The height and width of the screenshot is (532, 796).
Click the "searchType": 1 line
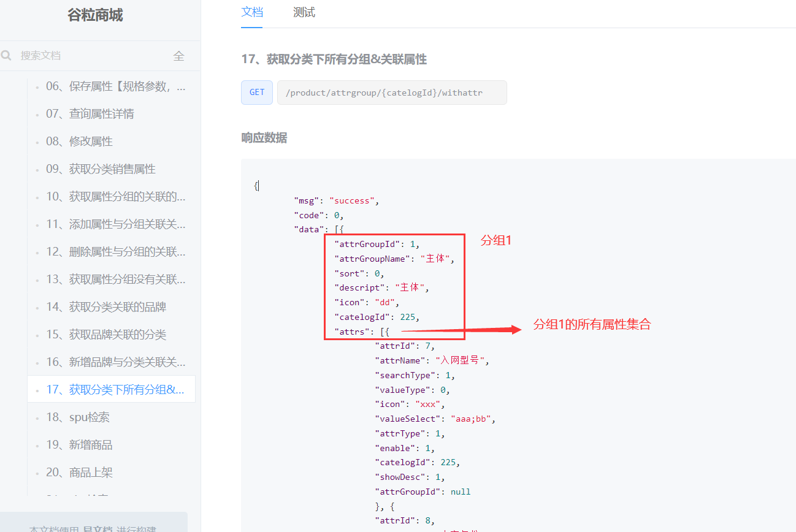pyautogui.click(x=415, y=375)
